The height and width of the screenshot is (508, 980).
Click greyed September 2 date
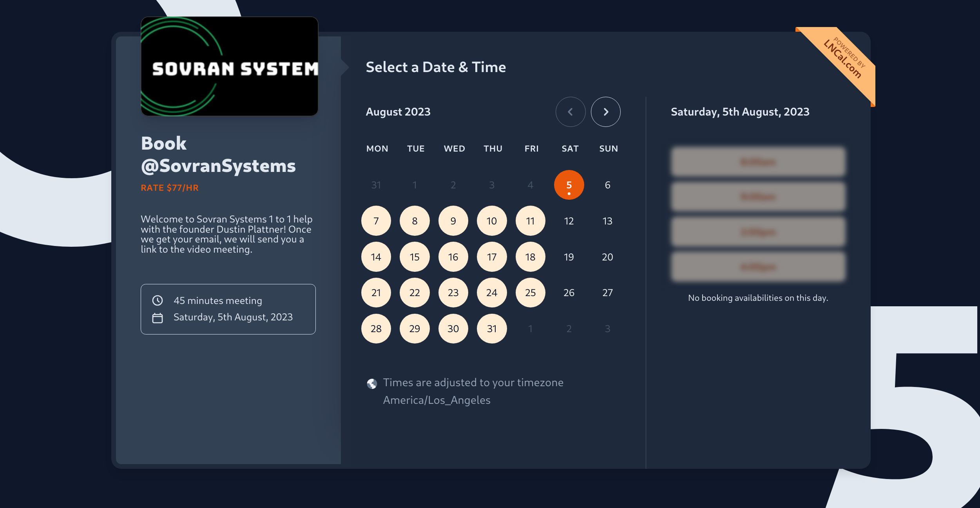(x=569, y=329)
